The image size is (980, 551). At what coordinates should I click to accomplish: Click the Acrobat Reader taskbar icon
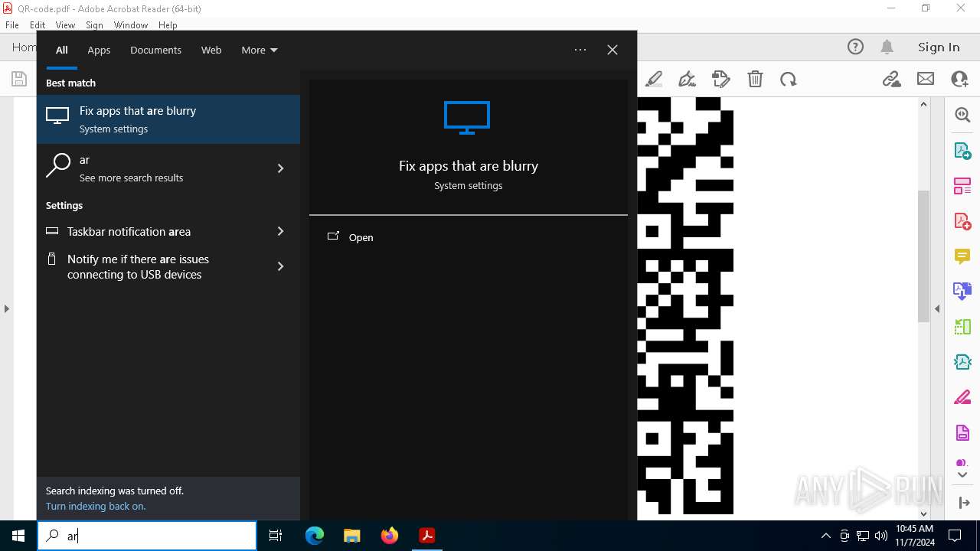point(427,536)
